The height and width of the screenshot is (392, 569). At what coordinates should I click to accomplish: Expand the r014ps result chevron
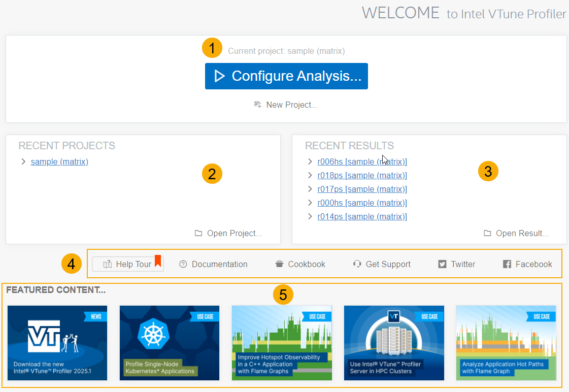tap(310, 217)
